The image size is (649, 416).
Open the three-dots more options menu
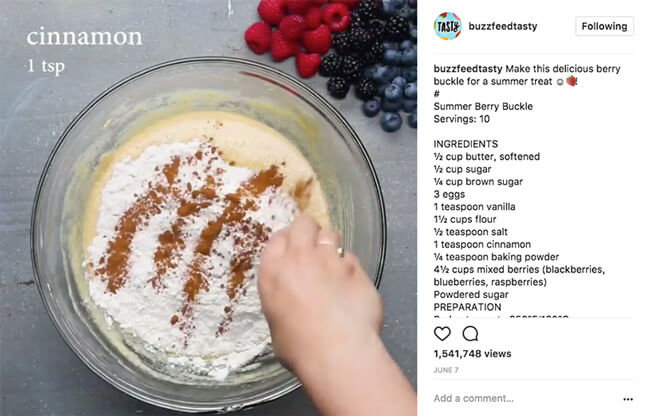628,399
